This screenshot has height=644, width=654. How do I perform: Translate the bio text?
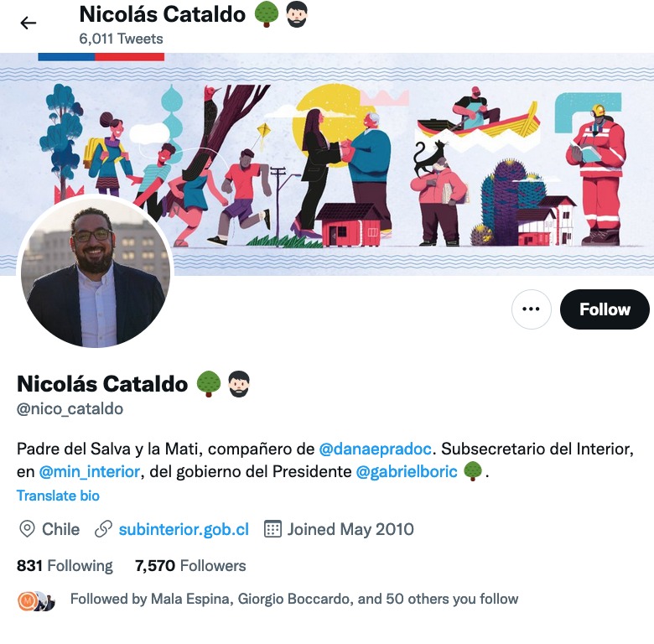[58, 496]
